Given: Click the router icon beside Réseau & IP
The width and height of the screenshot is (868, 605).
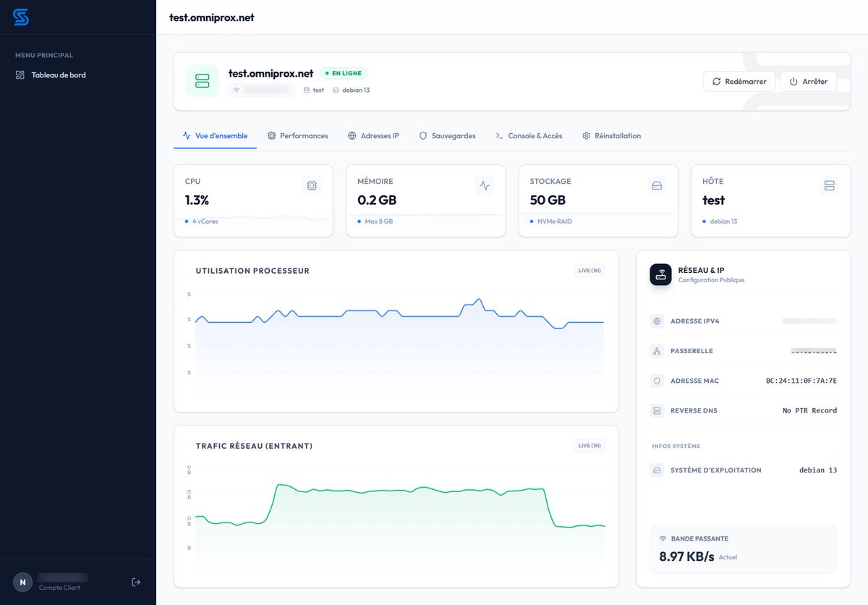Looking at the screenshot, I should pyautogui.click(x=660, y=274).
